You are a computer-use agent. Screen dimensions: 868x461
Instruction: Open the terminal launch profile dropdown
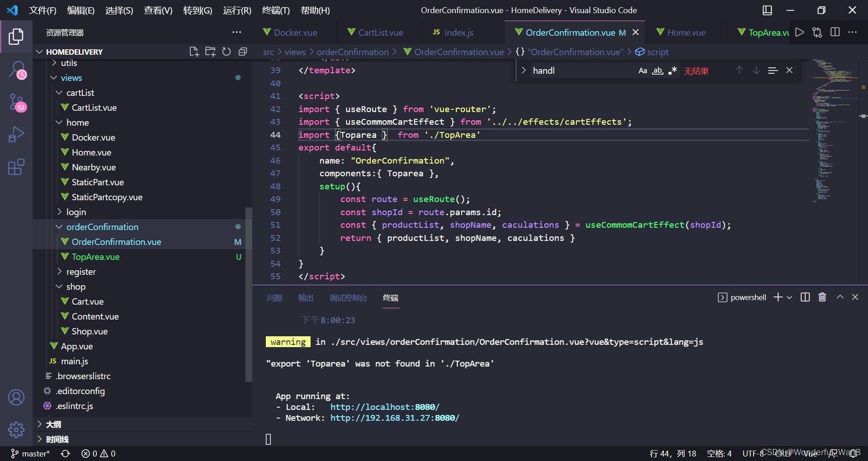coord(789,297)
